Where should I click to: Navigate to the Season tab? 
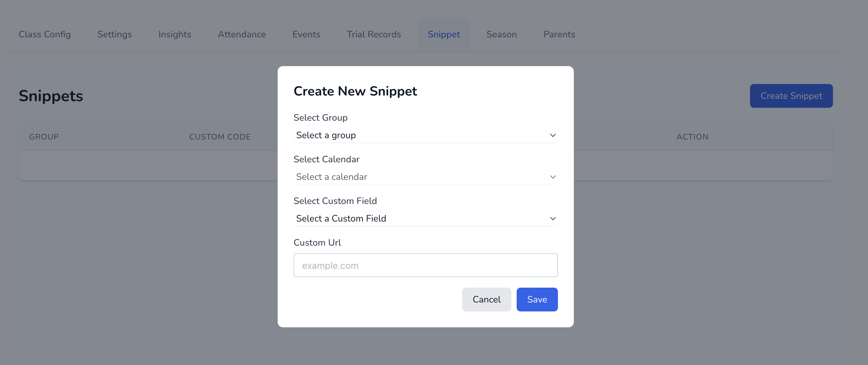click(501, 34)
